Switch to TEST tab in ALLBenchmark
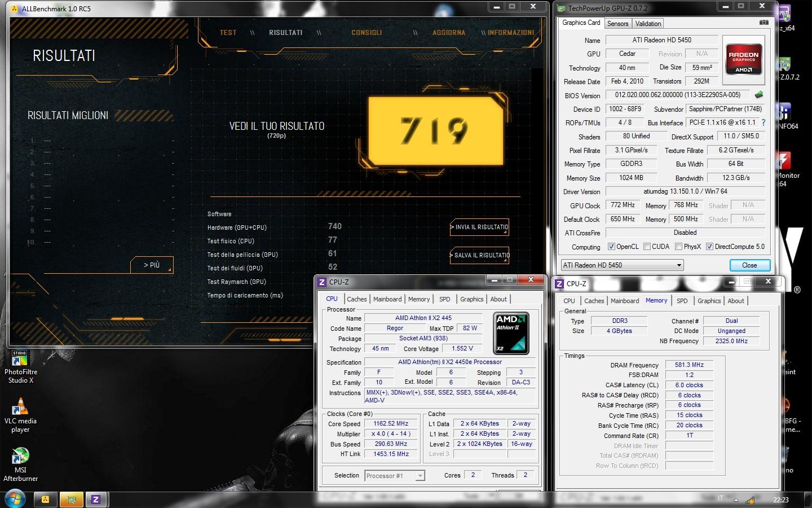This screenshot has height=508, width=812. click(x=228, y=33)
